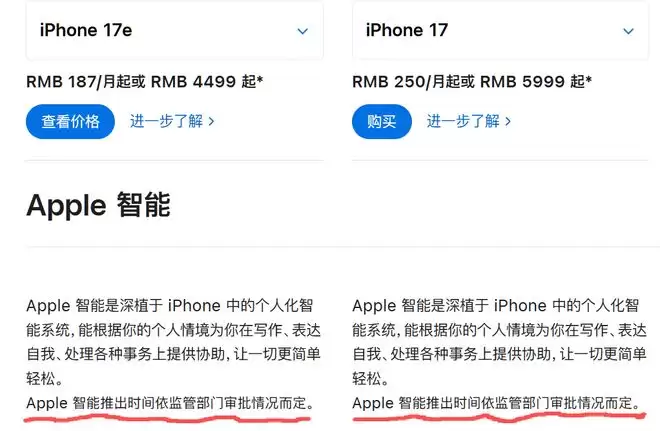Image resolution: width=660 pixels, height=431 pixels.
Task: Click the asterisk footnote after RMB 4499 起
Action: click(x=260, y=79)
